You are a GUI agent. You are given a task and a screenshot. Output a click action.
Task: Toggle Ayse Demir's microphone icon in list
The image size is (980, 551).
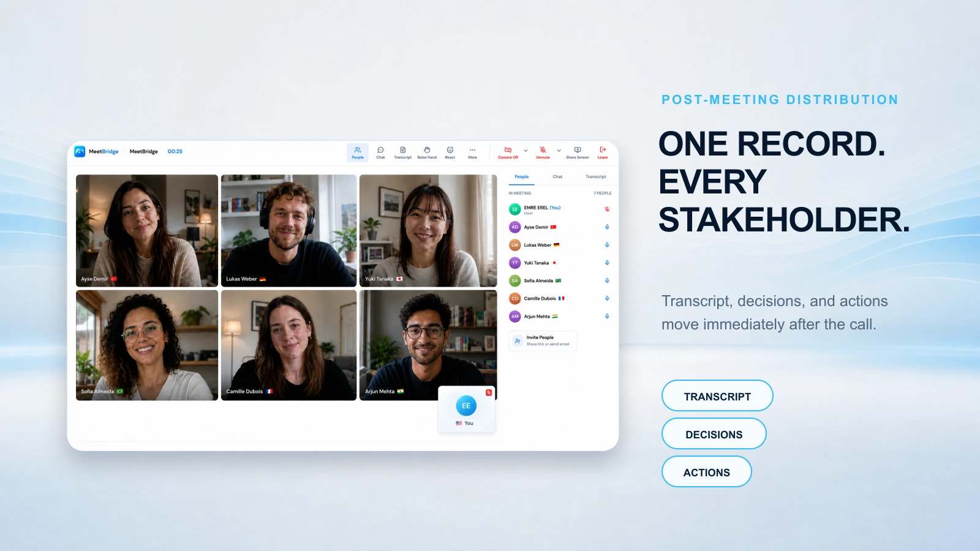coord(607,227)
